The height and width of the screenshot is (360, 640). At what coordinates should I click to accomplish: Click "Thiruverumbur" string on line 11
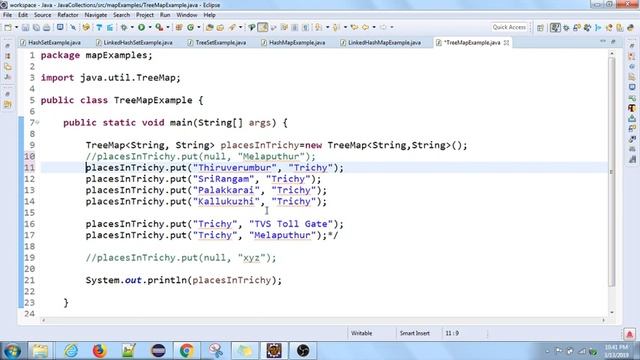pos(235,168)
